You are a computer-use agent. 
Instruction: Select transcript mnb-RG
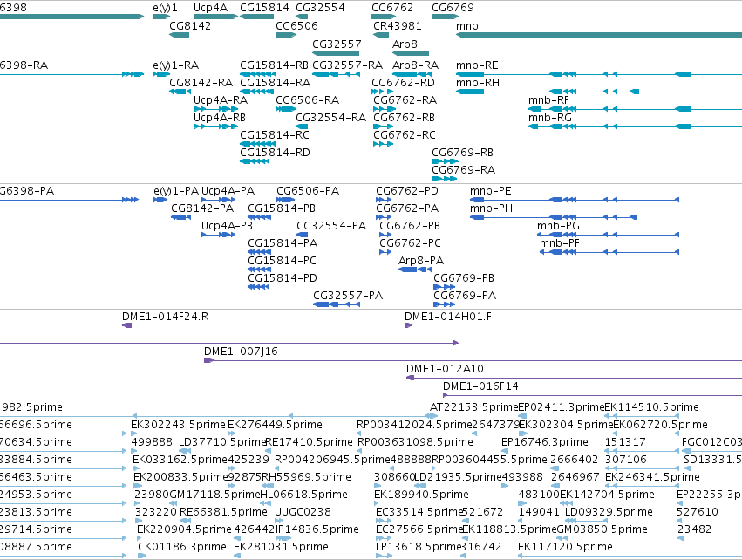coord(550,118)
